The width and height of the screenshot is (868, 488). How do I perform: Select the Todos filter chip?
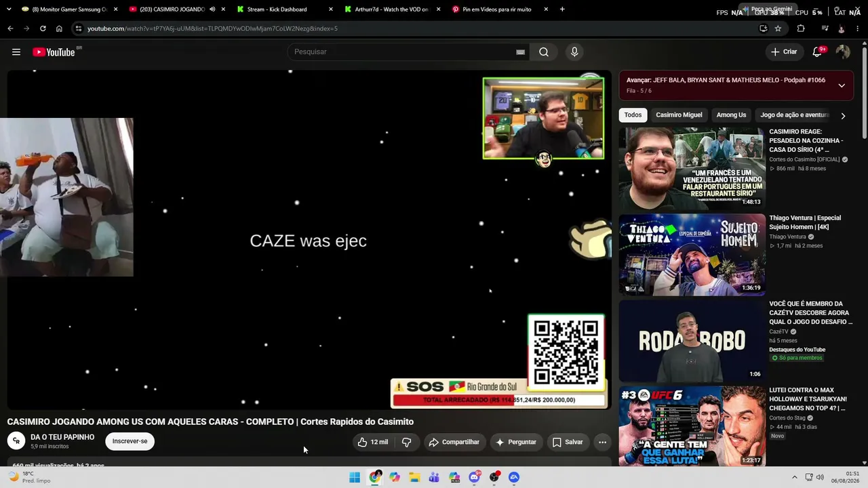tap(633, 115)
